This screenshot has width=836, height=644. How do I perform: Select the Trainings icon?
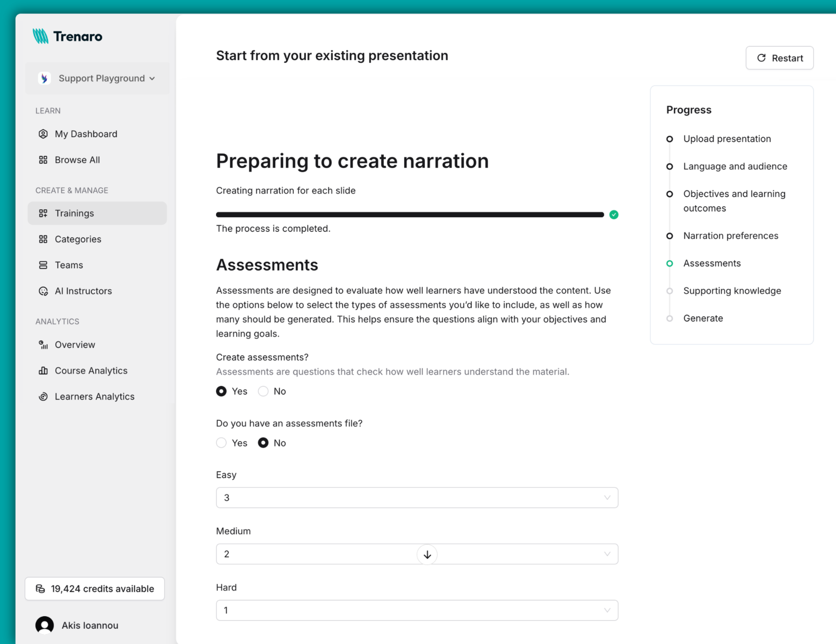43,213
